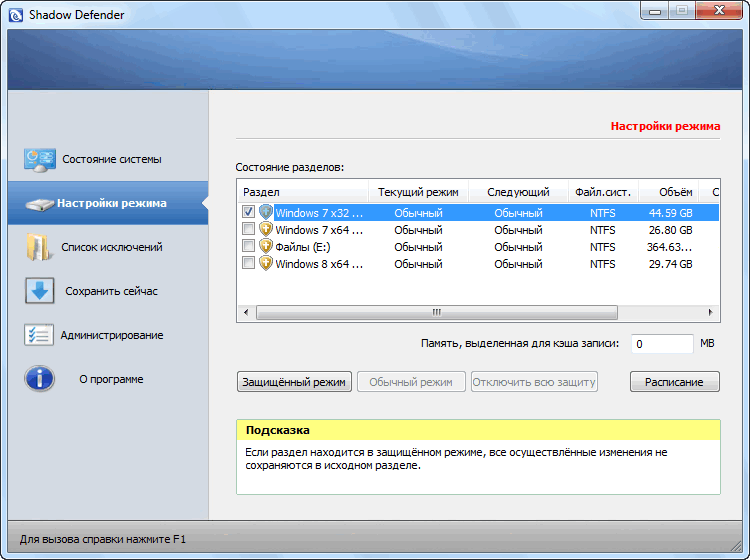Open Сохранить сейчас section
This screenshot has height=560, width=750.
click(x=108, y=291)
